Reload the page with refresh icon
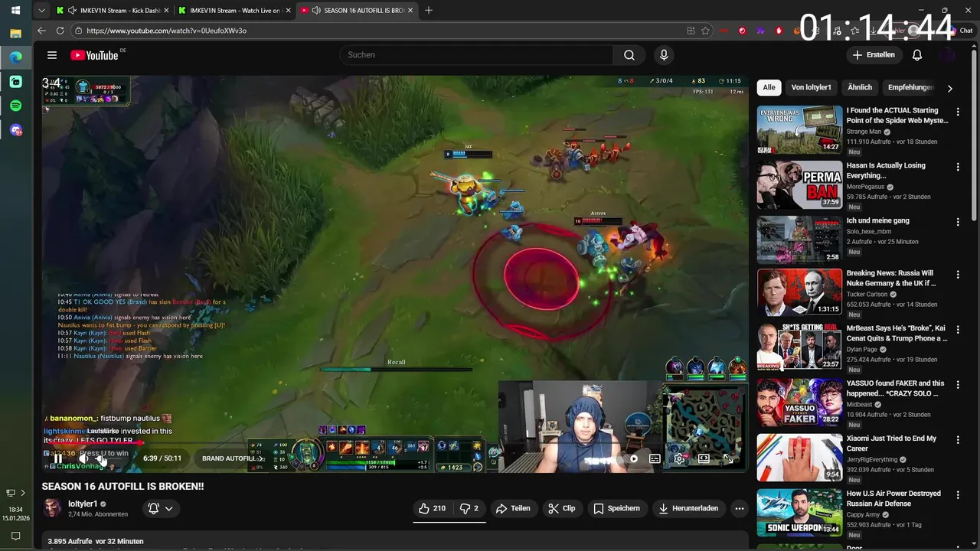The image size is (980, 551). tap(60, 31)
